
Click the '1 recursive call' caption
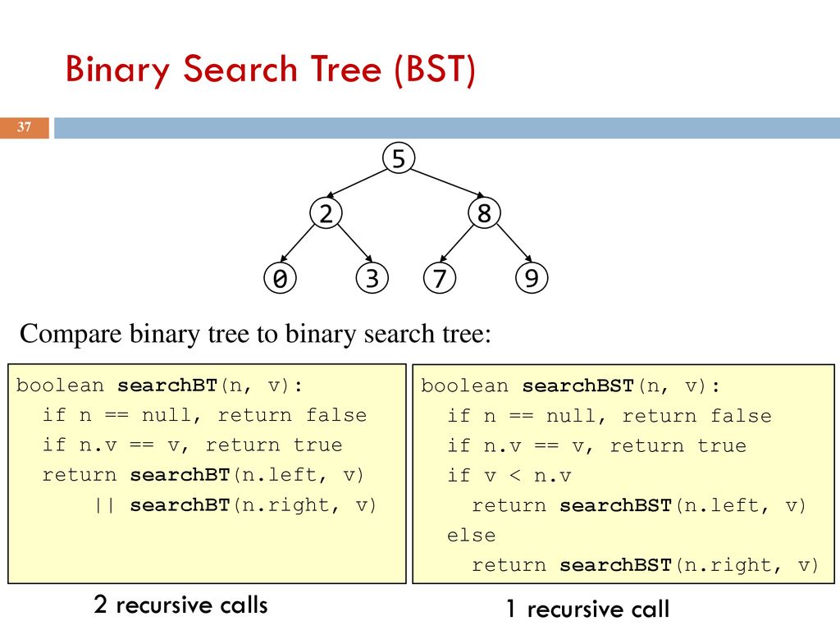[x=587, y=609]
